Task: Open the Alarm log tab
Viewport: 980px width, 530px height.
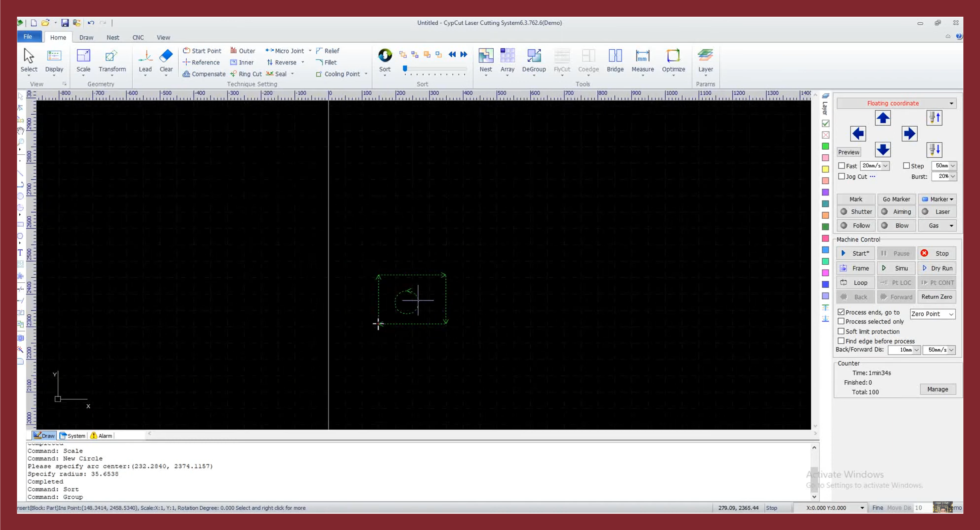Action: [x=101, y=436]
